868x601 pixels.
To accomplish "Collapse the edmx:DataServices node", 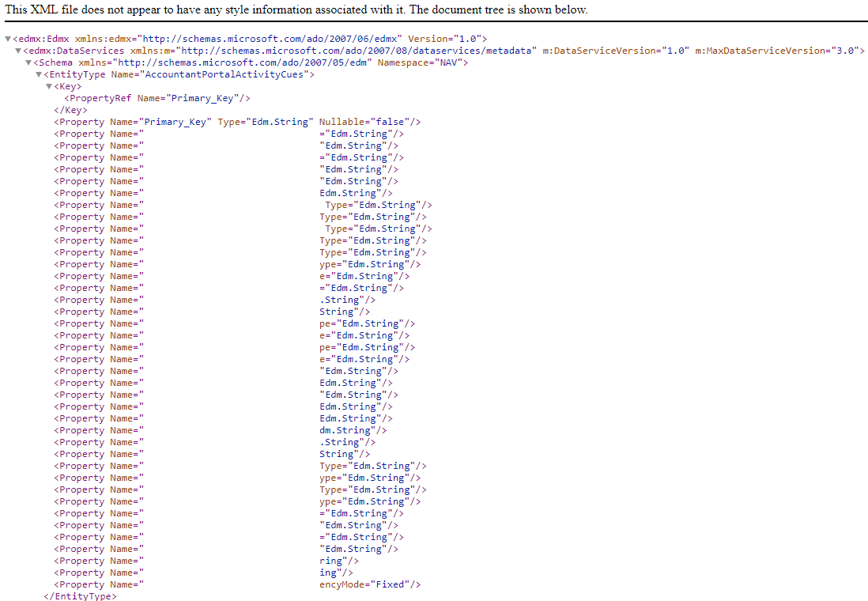I will (x=18, y=51).
